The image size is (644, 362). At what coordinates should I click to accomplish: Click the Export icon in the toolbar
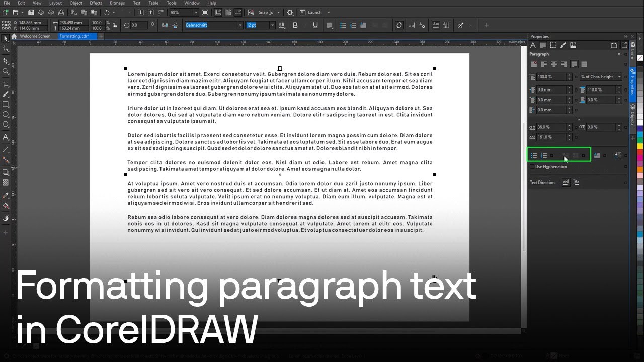coord(150,12)
